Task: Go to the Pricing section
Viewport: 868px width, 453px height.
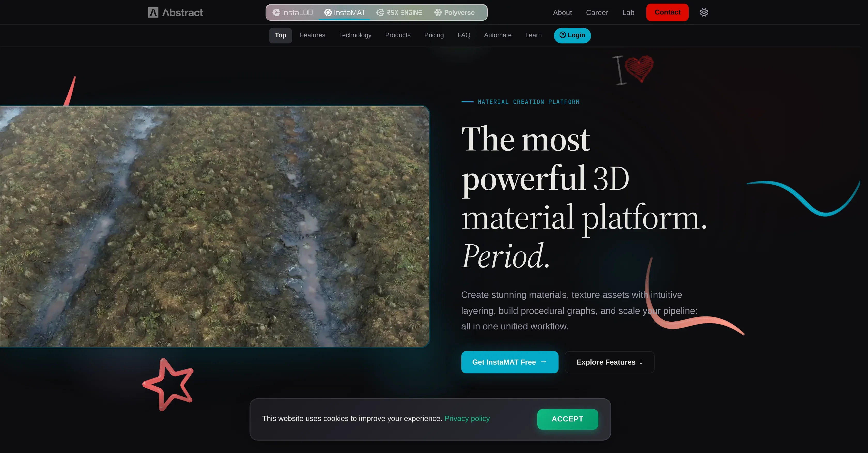Action: pyautogui.click(x=434, y=35)
